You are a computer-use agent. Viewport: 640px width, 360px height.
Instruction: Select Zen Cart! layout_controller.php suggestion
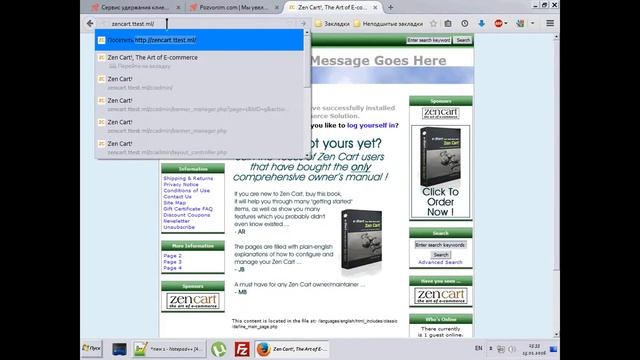(199, 147)
